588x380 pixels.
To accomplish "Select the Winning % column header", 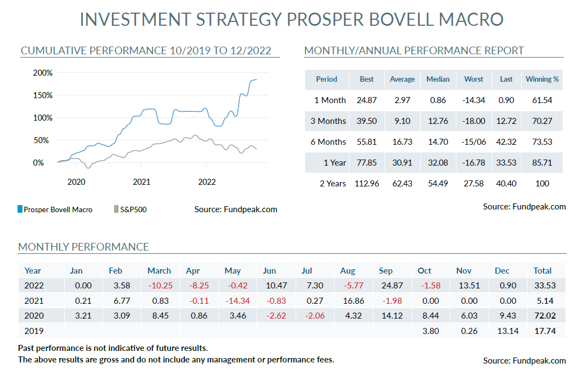I will tap(542, 79).
